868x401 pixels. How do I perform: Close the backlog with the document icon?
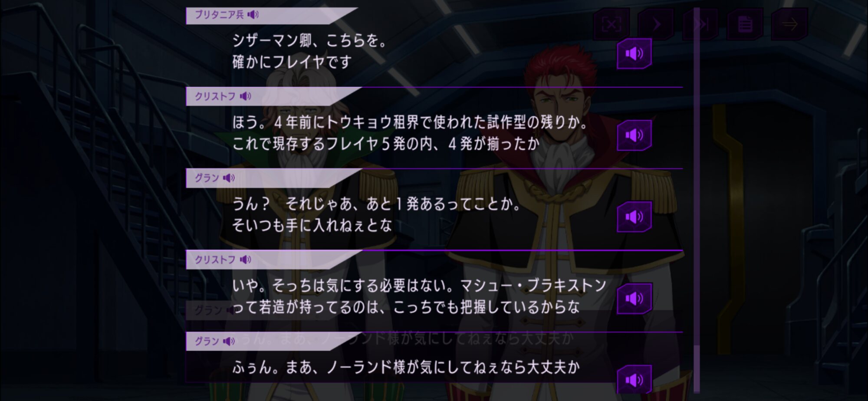click(745, 24)
